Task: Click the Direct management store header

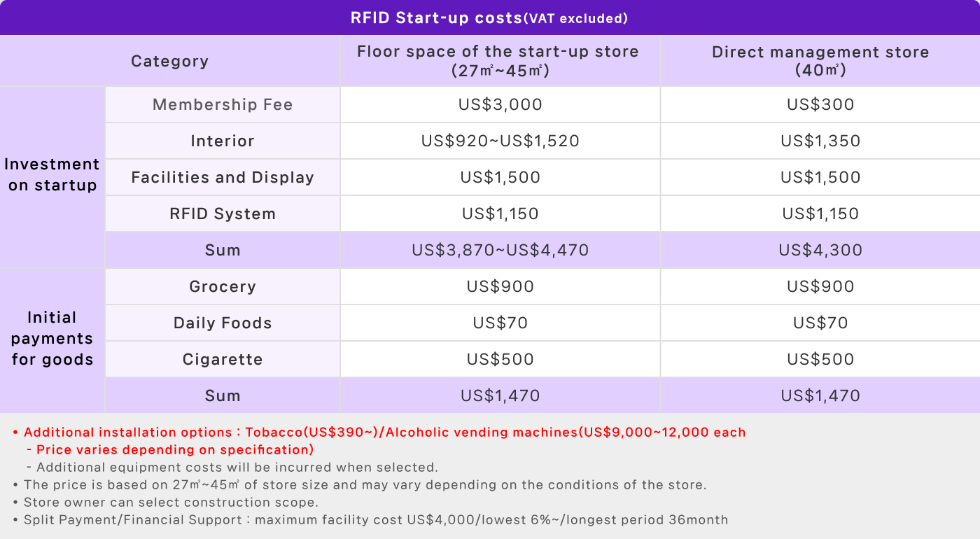Action: pos(820,61)
